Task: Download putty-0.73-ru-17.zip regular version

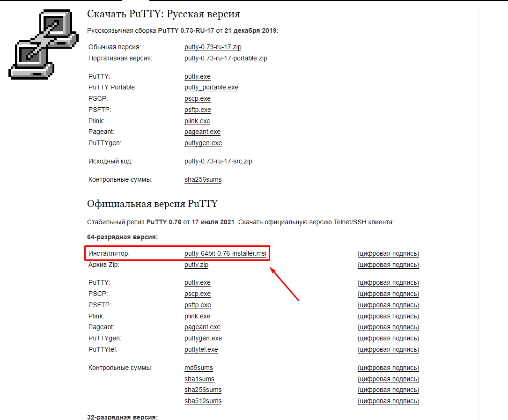Action: click(213, 47)
